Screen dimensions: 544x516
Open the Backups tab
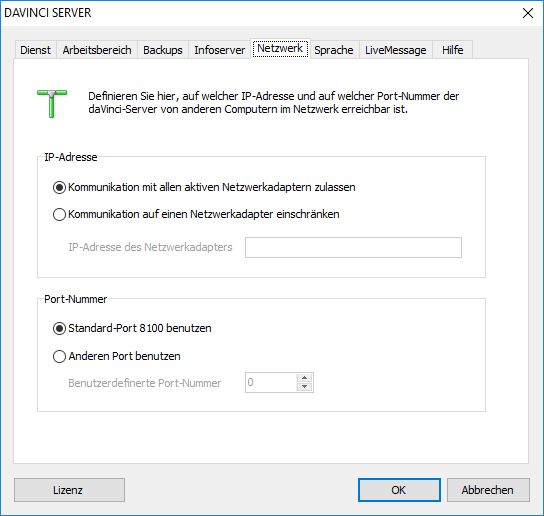163,50
